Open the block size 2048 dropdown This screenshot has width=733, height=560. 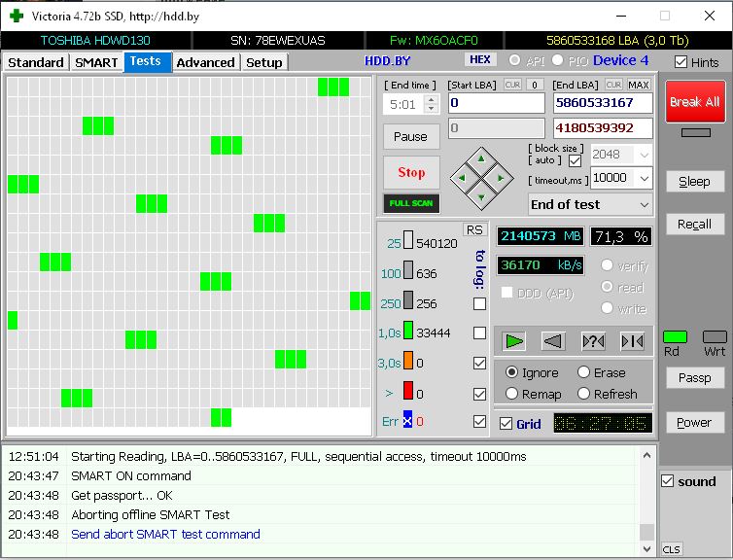(x=645, y=155)
